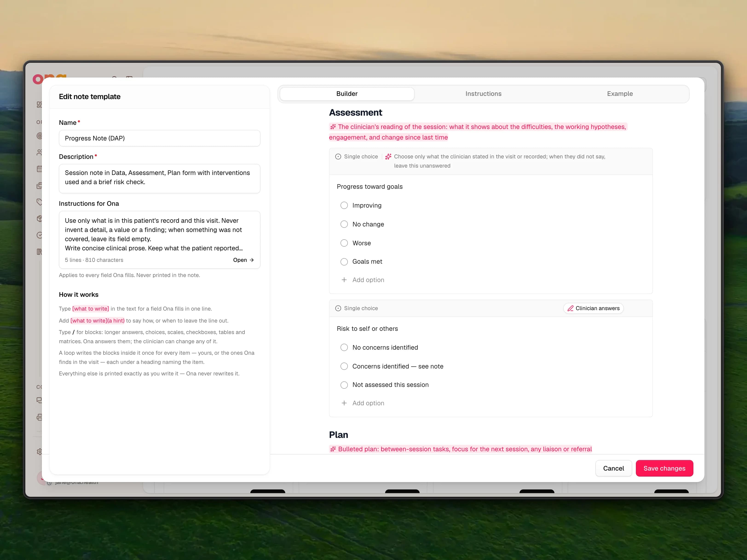
Task: Click the '[what to write](a hint)' example
Action: tap(97, 320)
